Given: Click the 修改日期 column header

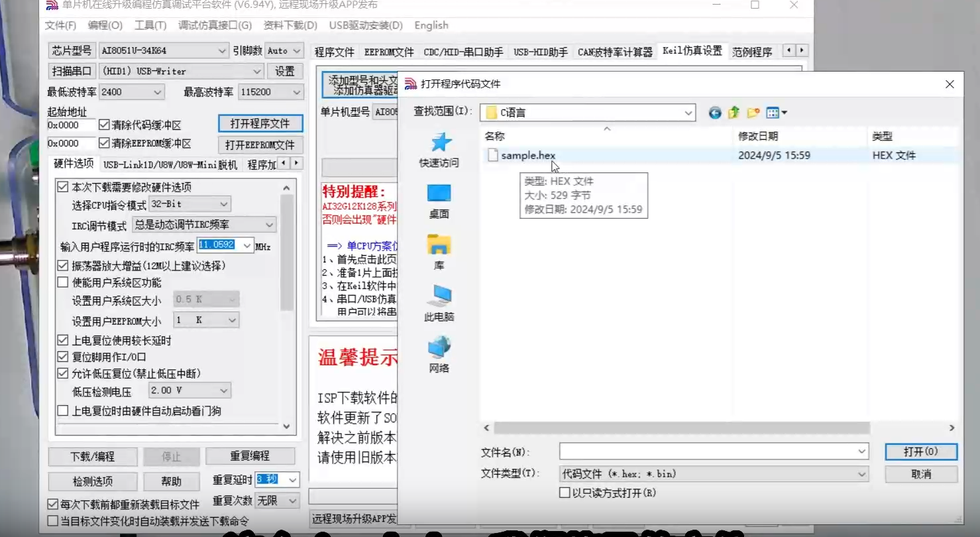Looking at the screenshot, I should [x=759, y=136].
